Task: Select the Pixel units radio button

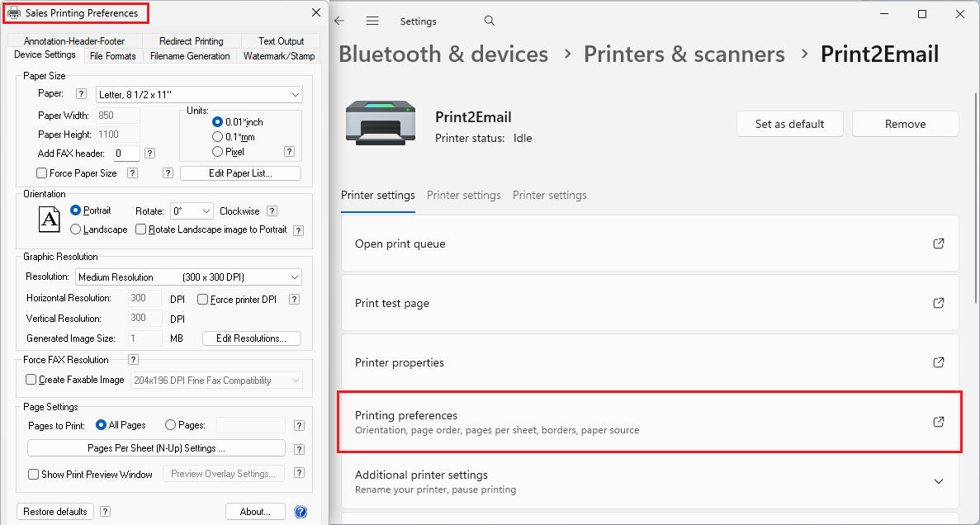Action: [x=217, y=151]
